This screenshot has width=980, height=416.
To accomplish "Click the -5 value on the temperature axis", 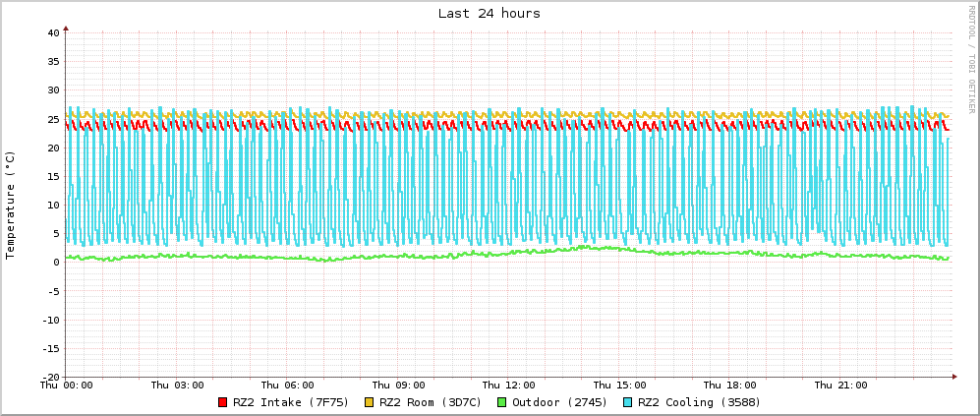I will tap(54, 291).
